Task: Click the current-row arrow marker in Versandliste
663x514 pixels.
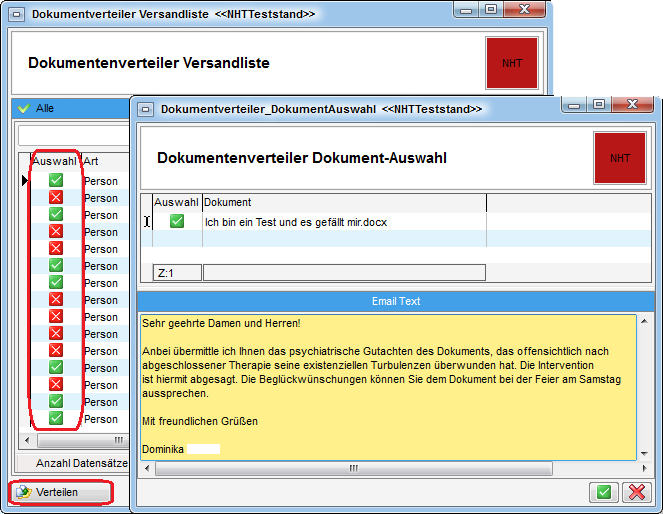Action: point(25,181)
